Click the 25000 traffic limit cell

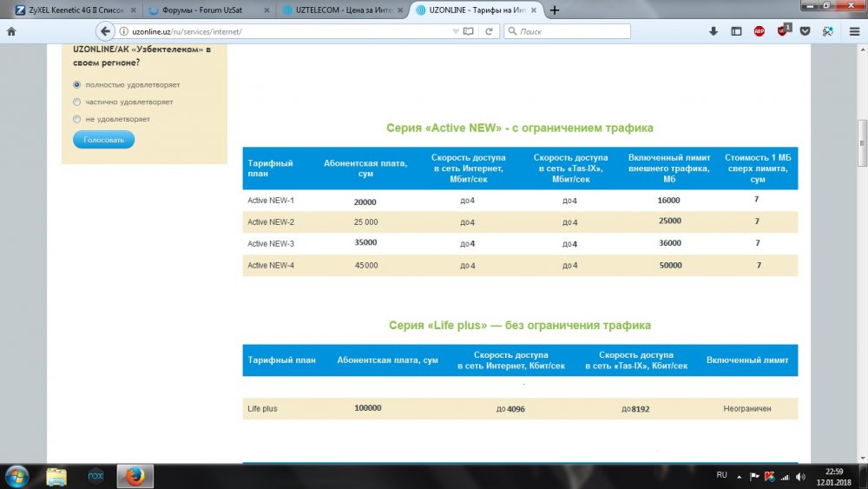[670, 221]
